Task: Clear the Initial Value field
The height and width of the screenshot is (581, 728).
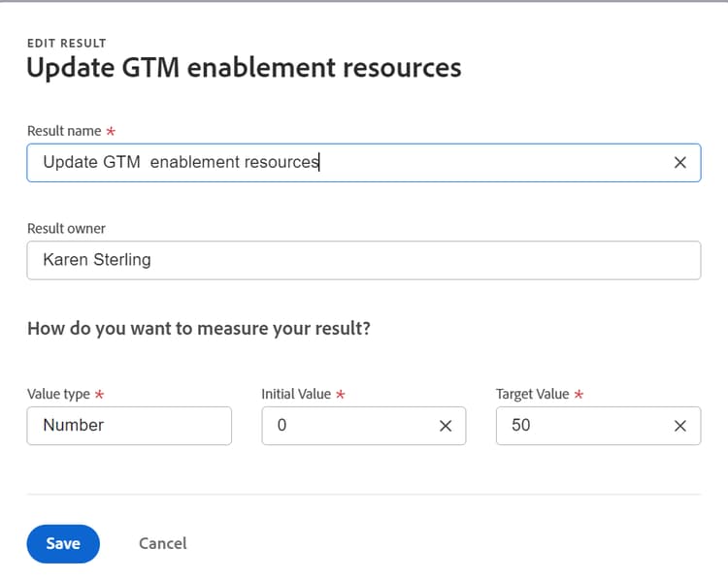Action: click(446, 426)
